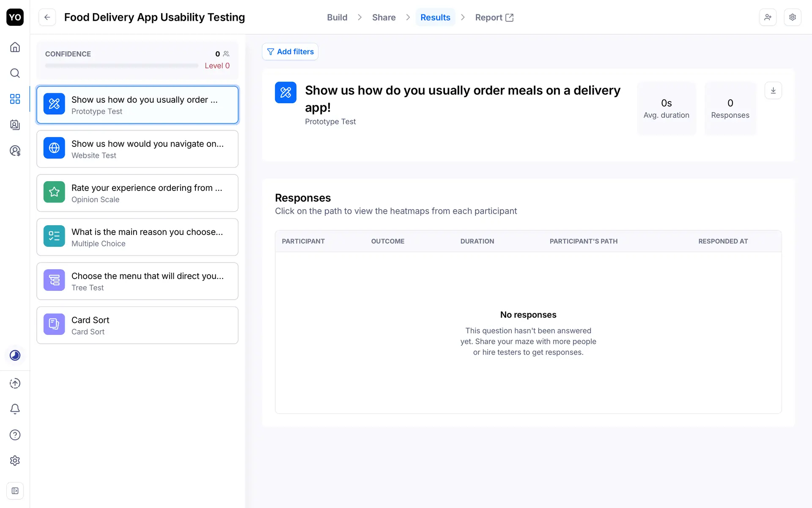The image size is (812, 508).
Task: Open the projects grid icon in sidebar
Action: (x=15, y=99)
